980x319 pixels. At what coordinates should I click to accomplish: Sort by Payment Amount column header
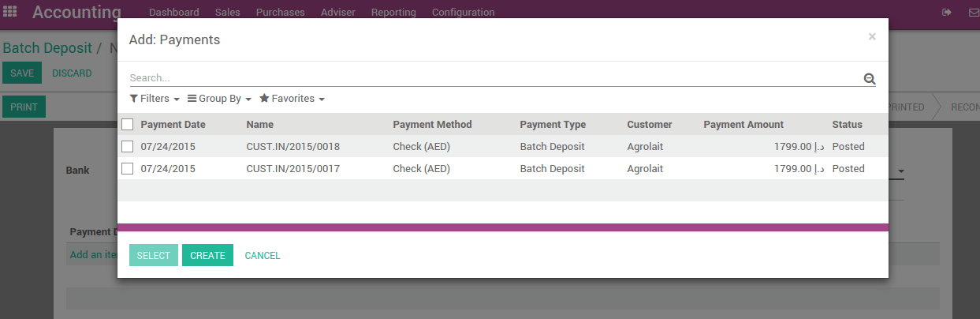pyautogui.click(x=743, y=124)
